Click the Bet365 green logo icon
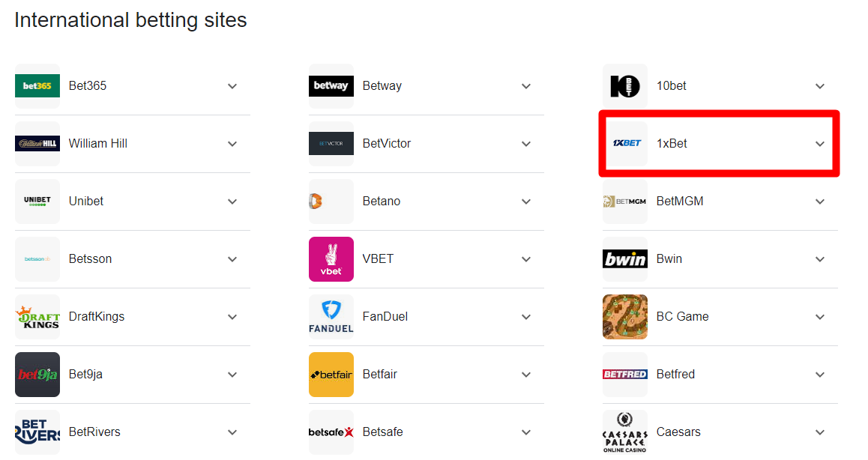Screen dimensions: 868x460 (37, 86)
